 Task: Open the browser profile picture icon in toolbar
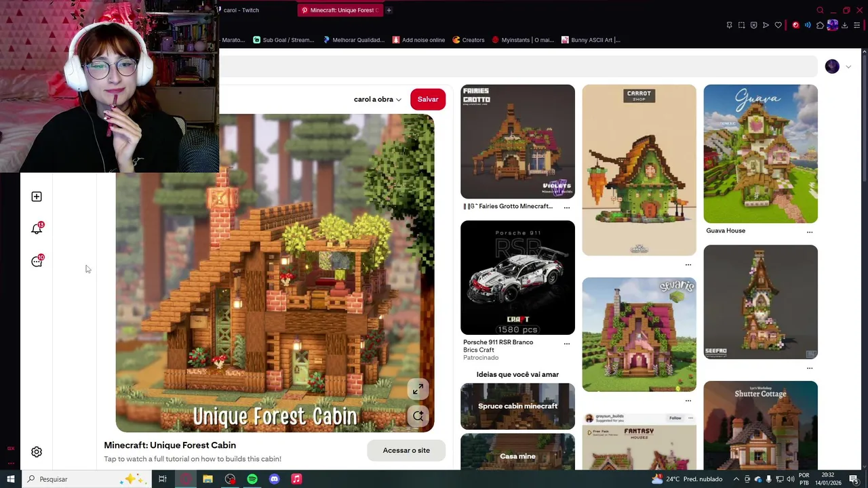[833, 25]
